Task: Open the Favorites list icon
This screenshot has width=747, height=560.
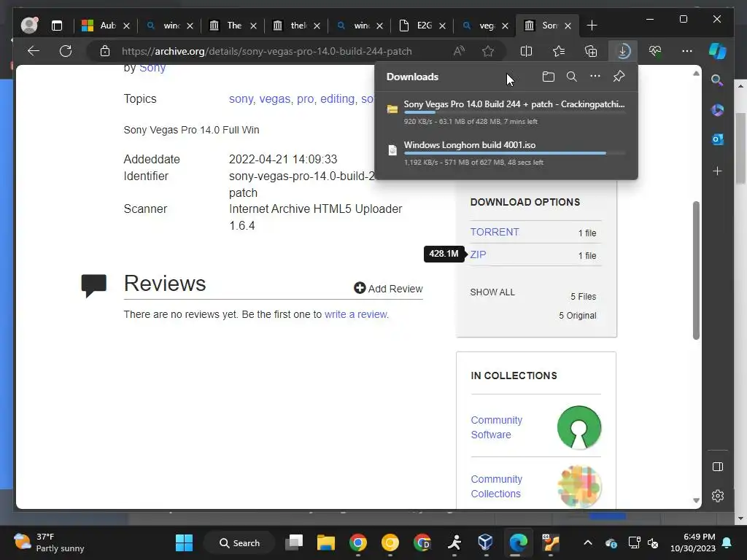Action: click(x=559, y=51)
